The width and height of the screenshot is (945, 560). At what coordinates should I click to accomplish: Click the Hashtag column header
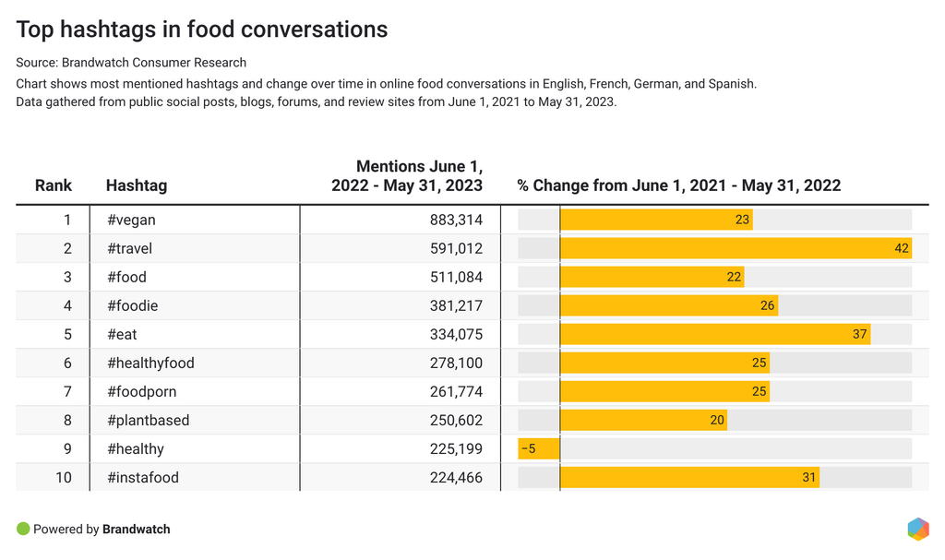(137, 185)
